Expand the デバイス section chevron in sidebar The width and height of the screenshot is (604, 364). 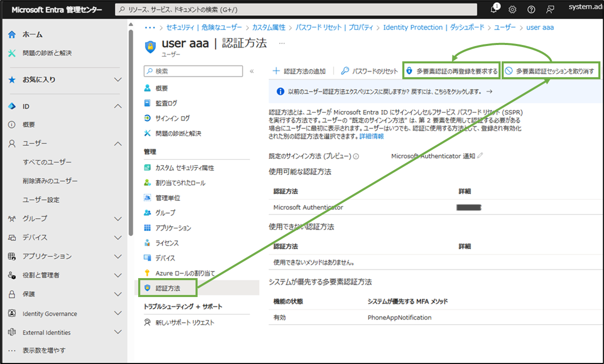[118, 237]
